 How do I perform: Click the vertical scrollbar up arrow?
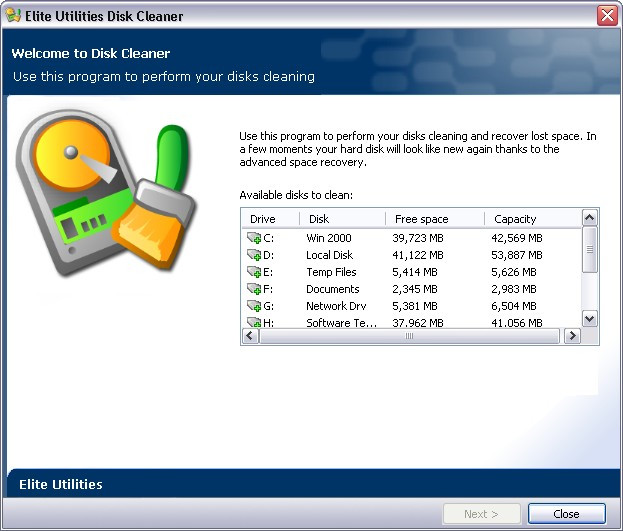coord(590,218)
